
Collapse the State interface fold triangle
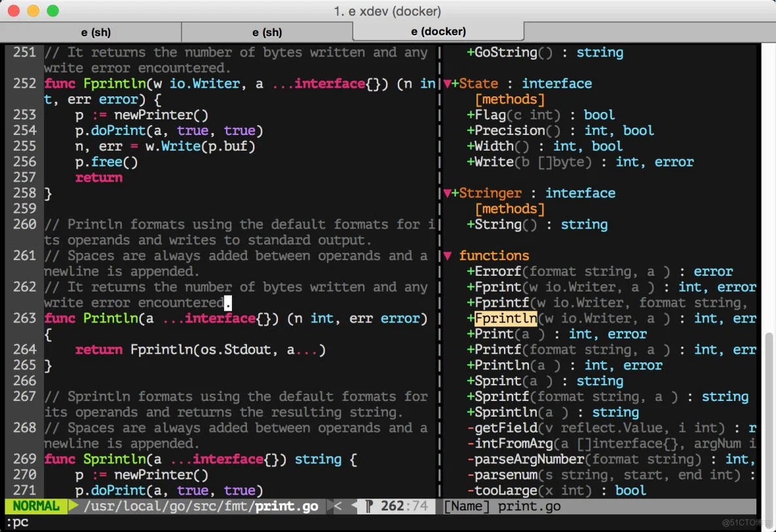(x=448, y=84)
